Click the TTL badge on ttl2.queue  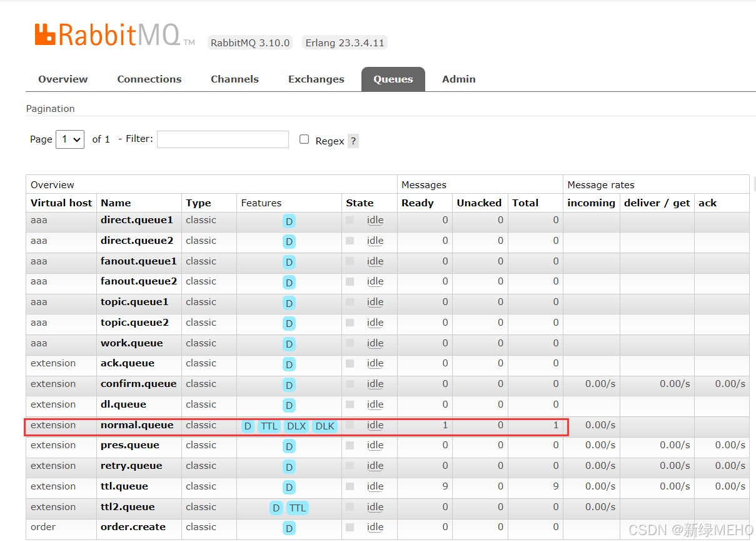click(298, 508)
